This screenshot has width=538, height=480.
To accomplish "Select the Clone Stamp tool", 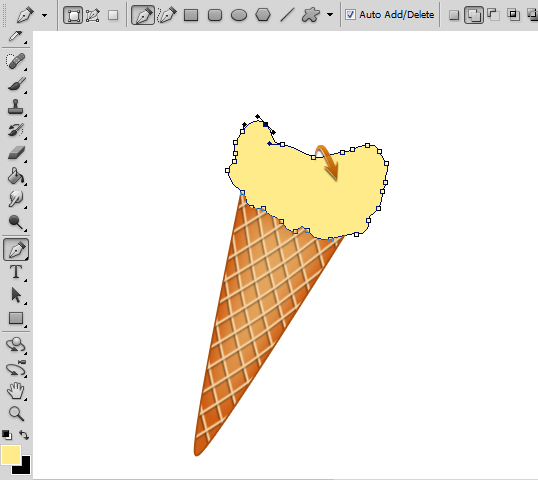I will pyautogui.click(x=15, y=107).
